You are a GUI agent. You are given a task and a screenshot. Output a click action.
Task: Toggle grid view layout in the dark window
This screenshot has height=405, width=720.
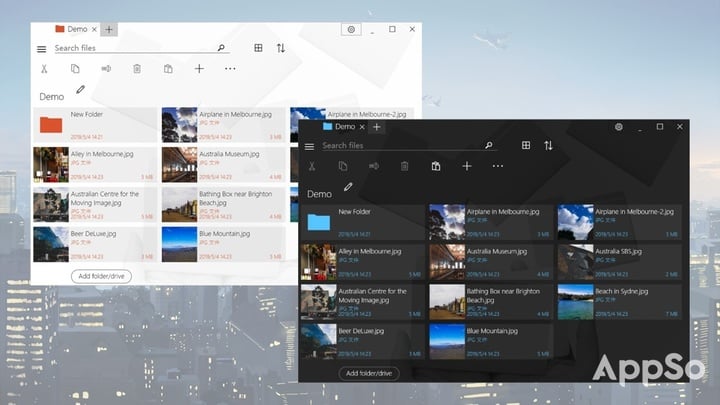coord(526,146)
